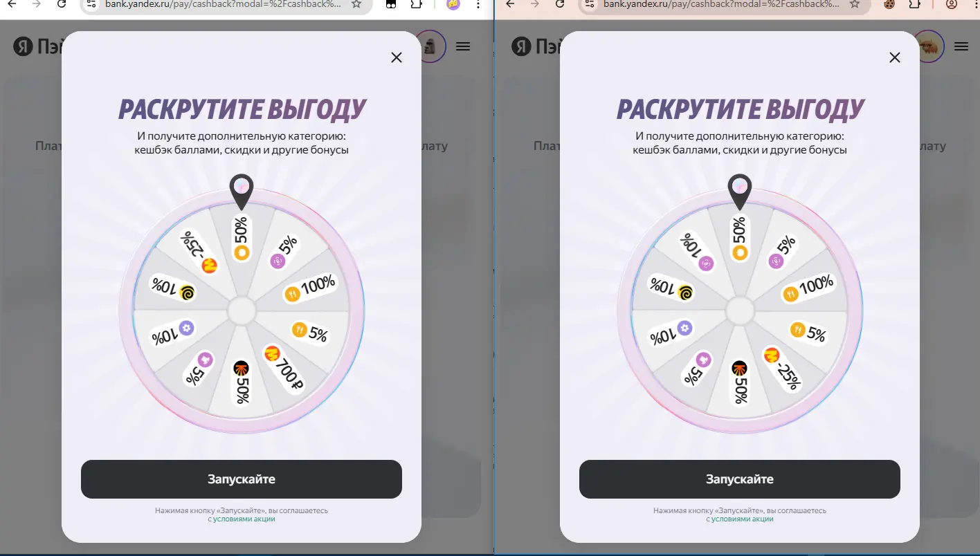Open hamburger menu in right window's page
Image resolution: width=980 pixels, height=556 pixels.
pos(961,46)
